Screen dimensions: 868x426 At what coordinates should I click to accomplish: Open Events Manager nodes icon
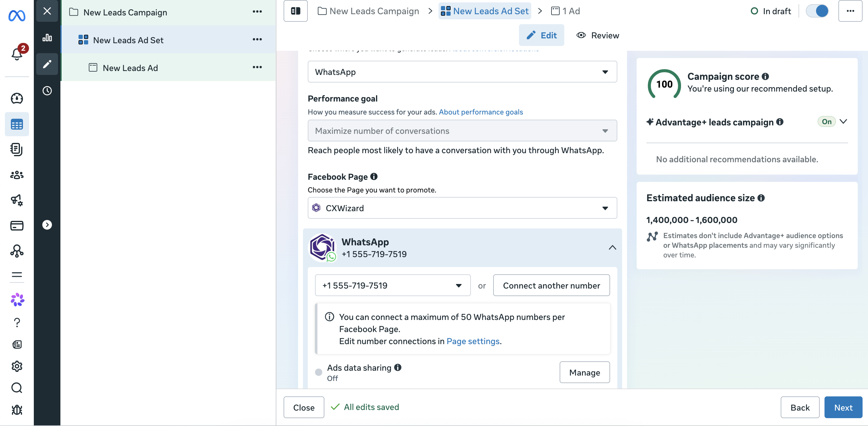17,251
